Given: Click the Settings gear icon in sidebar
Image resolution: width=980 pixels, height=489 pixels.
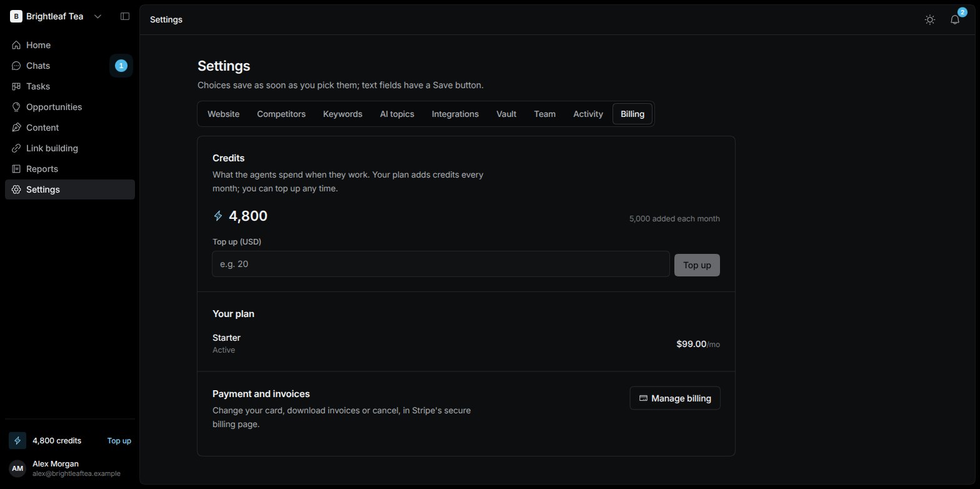Looking at the screenshot, I should pyautogui.click(x=16, y=189).
